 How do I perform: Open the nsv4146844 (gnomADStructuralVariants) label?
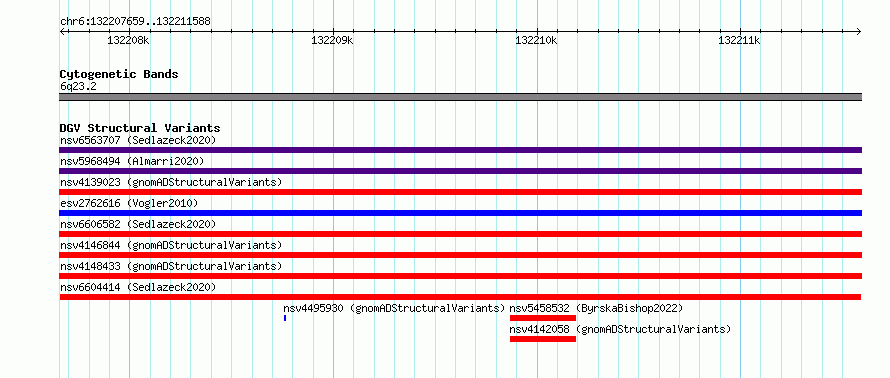click(171, 245)
